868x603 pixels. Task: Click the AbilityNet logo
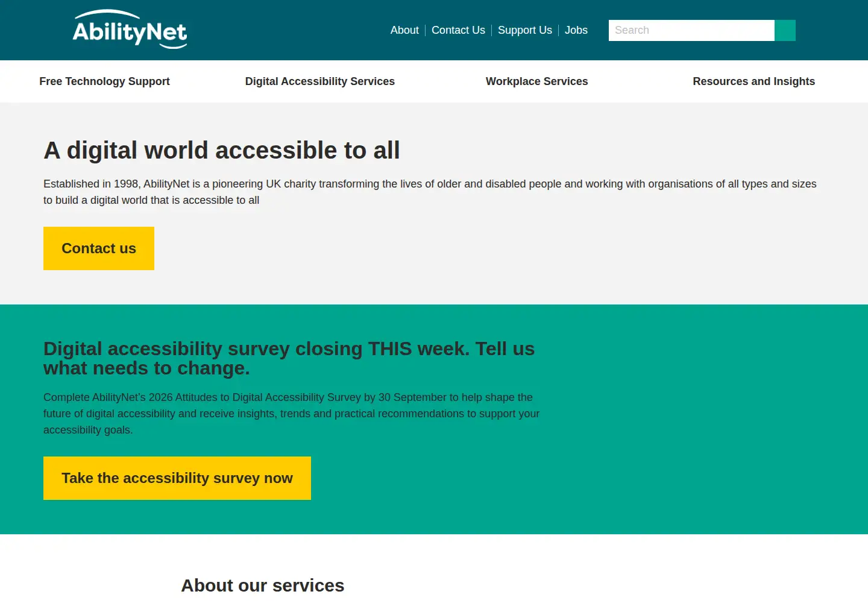[x=130, y=29]
